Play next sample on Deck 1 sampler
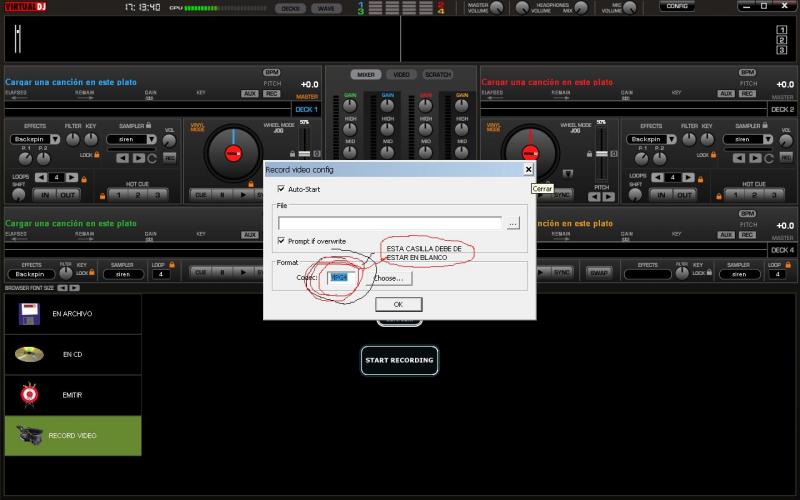 coord(138,158)
